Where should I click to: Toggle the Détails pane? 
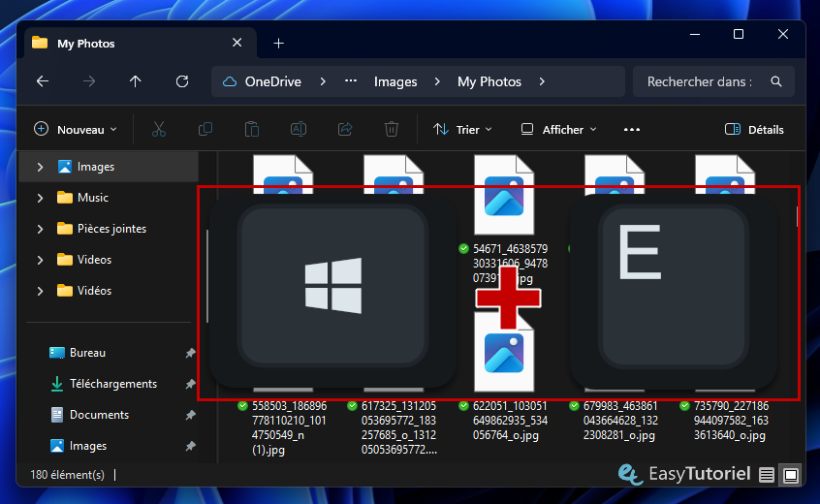pyautogui.click(x=754, y=129)
